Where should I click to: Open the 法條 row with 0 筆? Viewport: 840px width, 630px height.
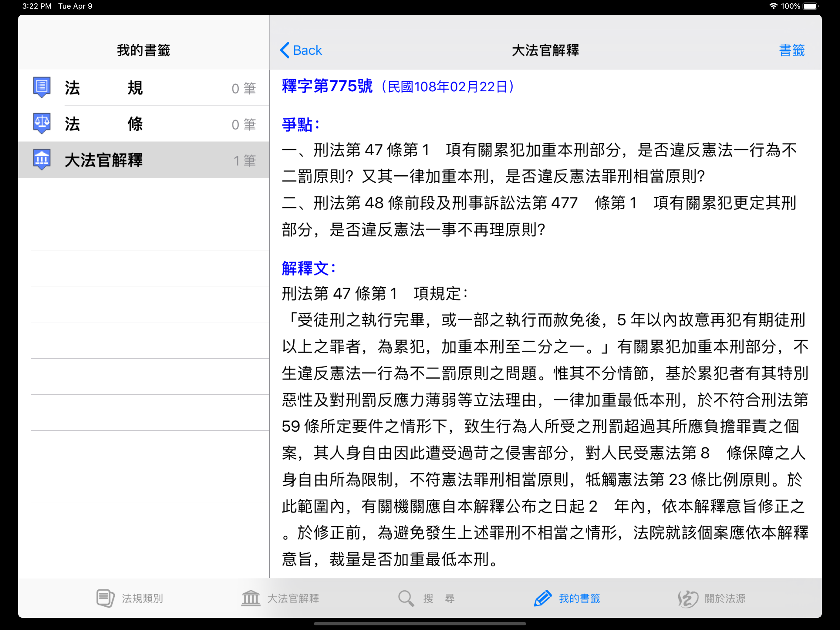pos(144,124)
